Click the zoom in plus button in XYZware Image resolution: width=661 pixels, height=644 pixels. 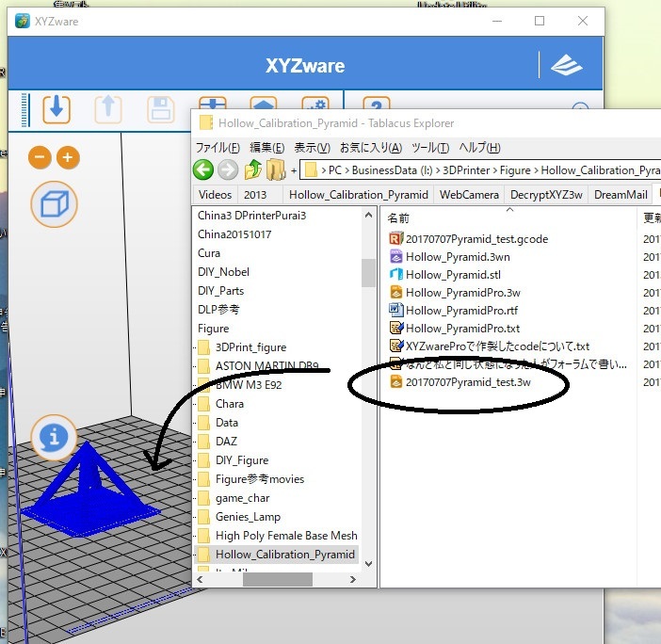[x=68, y=157]
